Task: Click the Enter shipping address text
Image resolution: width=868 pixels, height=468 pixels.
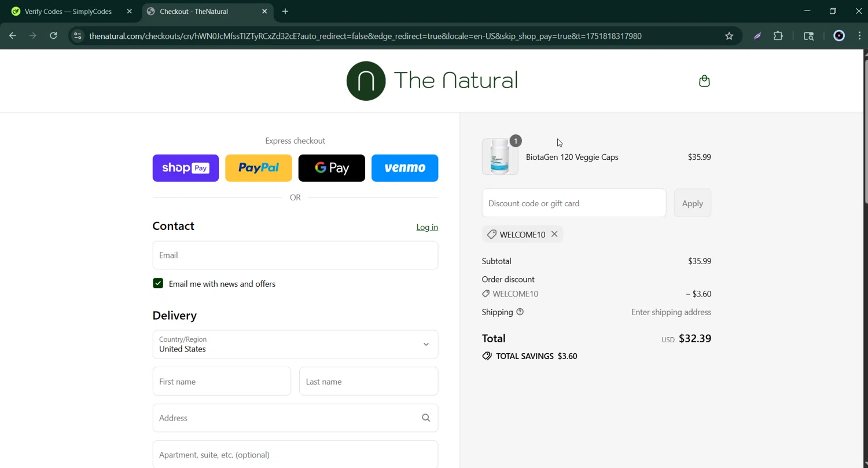Action: 671,312
